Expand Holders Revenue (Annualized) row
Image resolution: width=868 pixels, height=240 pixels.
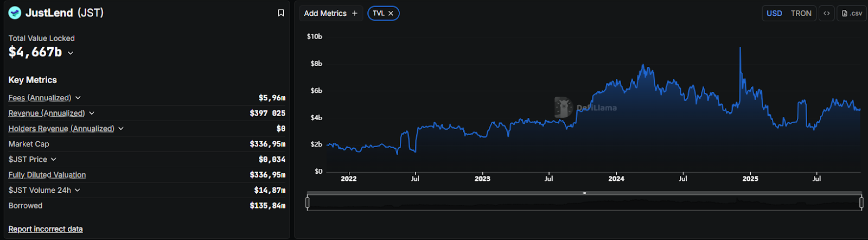point(121,129)
